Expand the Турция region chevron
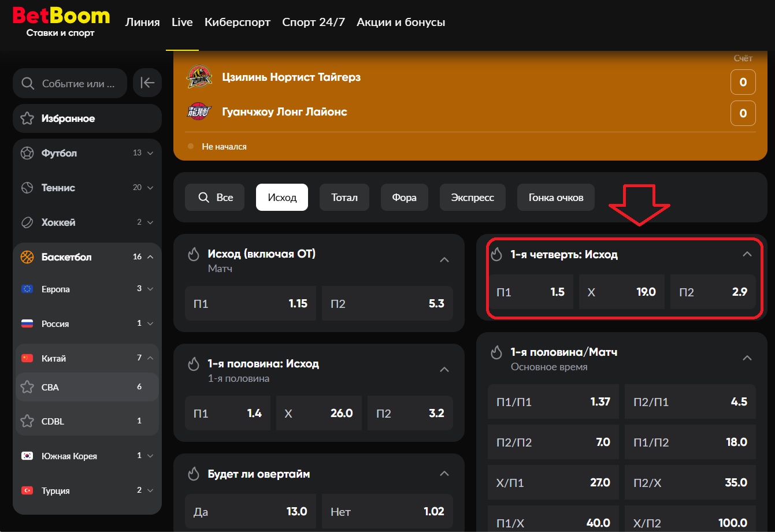775x532 pixels. point(150,490)
